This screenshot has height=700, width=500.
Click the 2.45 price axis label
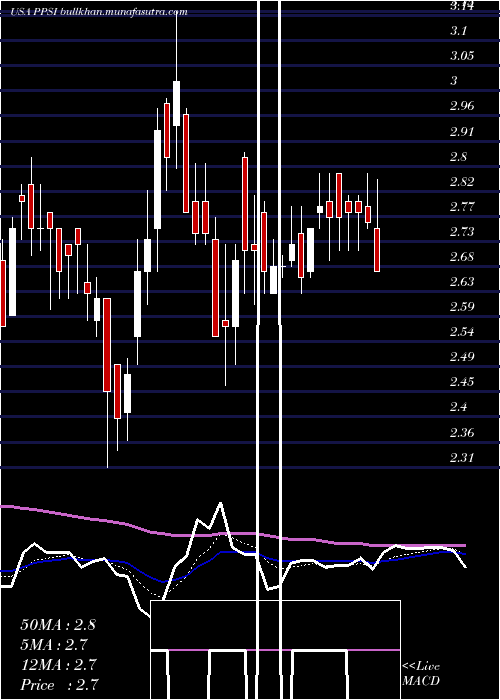click(462, 382)
